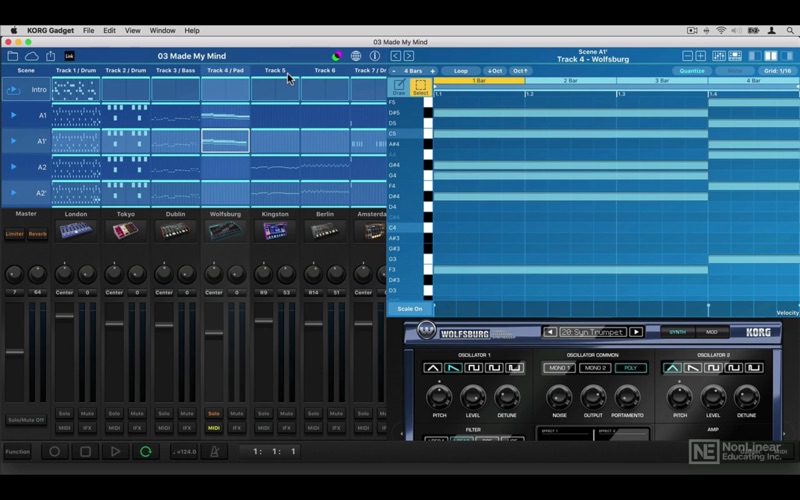800x500 pixels.
Task: Go to next track with right arrow
Action: click(409, 56)
